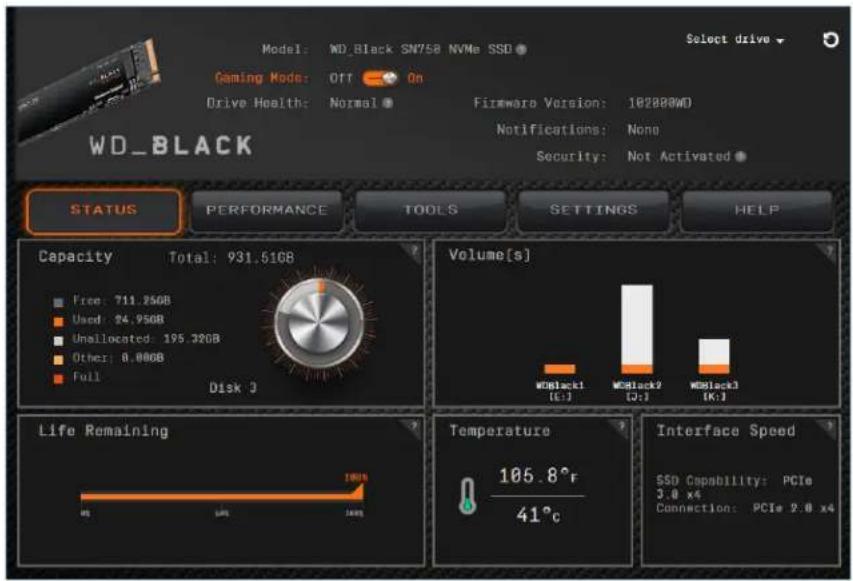Click the capacity dial gauge

(319, 324)
